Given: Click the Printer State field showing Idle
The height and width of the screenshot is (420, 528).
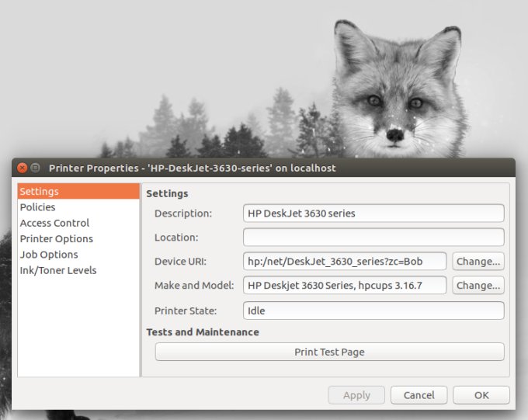Looking at the screenshot, I should pyautogui.click(x=373, y=311).
